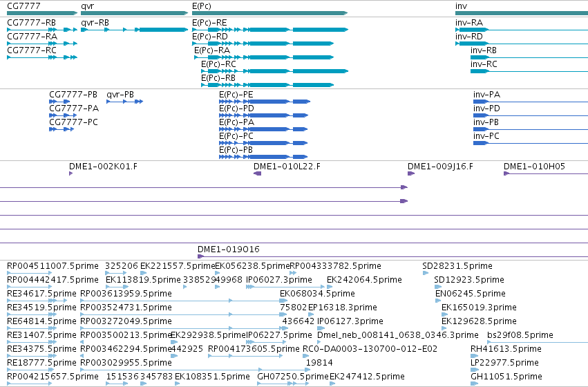Click the E(Pc)-RA transcript label
This screenshot has width=588, height=387.
point(212,50)
